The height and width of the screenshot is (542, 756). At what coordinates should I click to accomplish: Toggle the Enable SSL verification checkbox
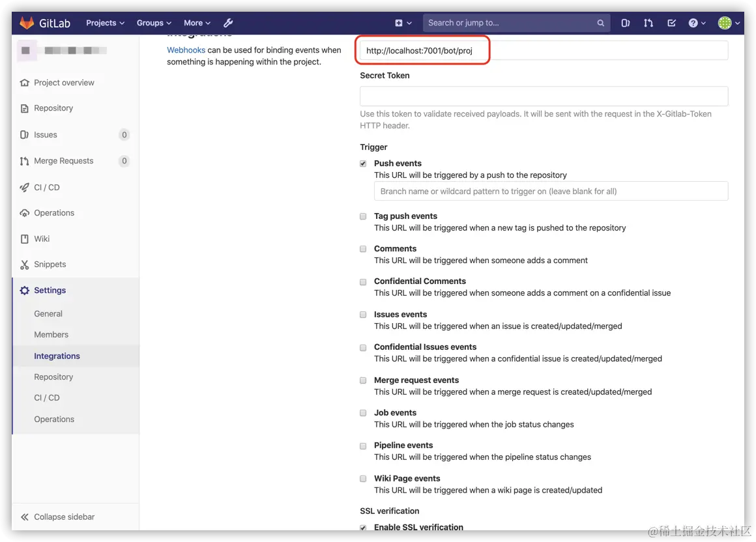[363, 528]
